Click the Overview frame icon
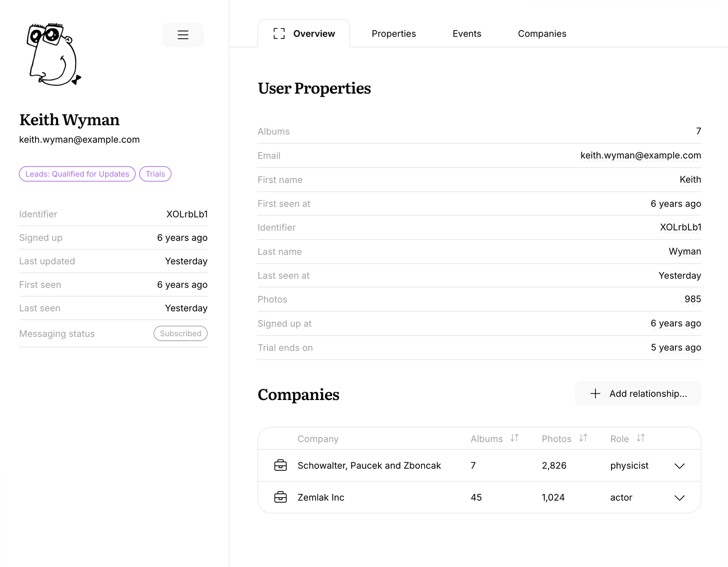 pos(279,33)
